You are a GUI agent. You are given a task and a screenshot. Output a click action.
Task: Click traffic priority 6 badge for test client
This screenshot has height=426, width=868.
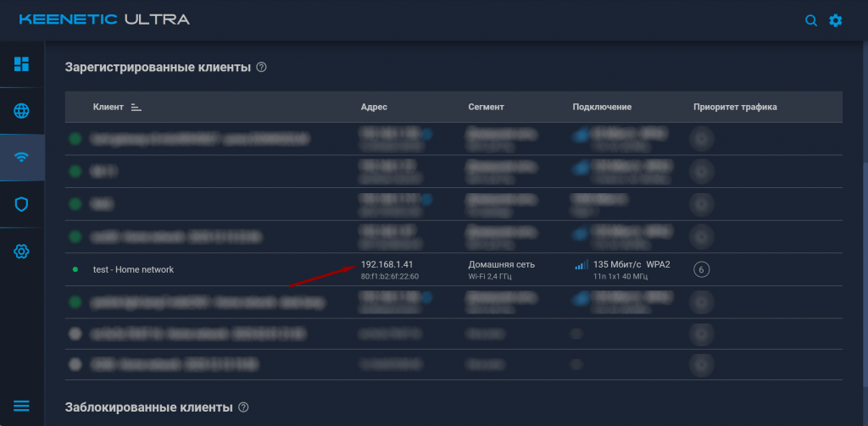click(701, 269)
